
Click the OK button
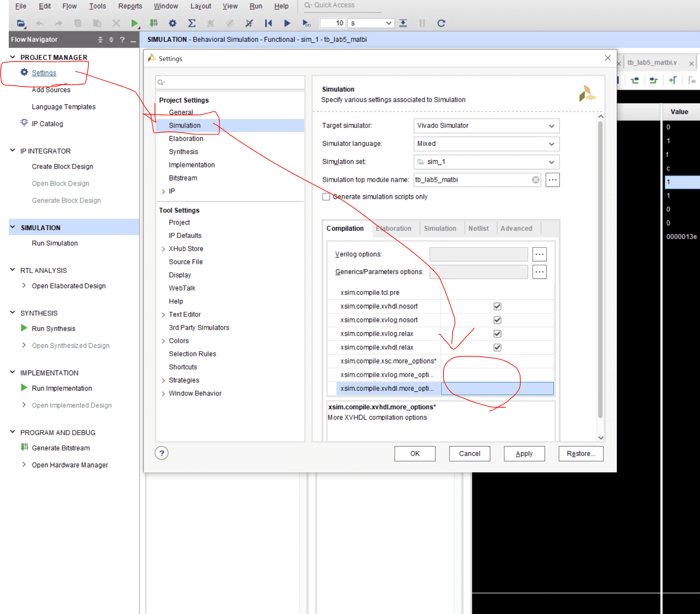(x=415, y=454)
